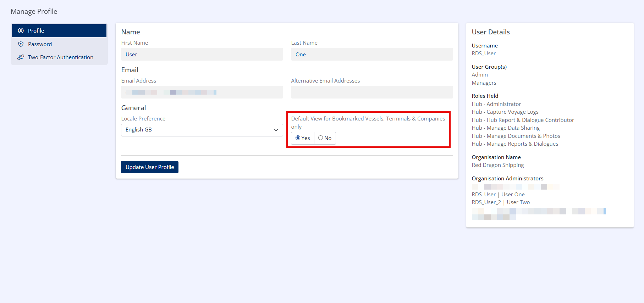Viewport: 644px width, 303px height.
Task: Click Hub - Manage Documents & Photos role
Action: 516,136
